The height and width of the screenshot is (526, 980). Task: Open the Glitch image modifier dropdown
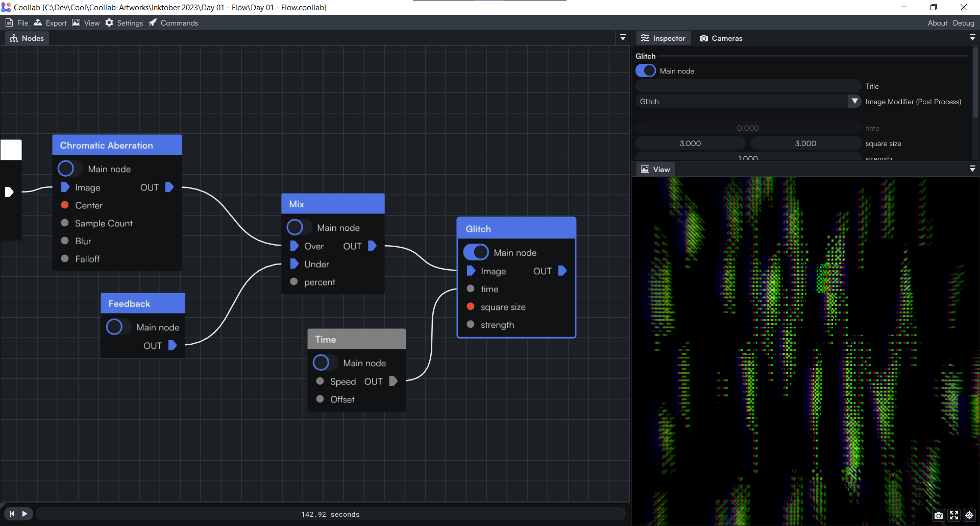[x=854, y=102]
